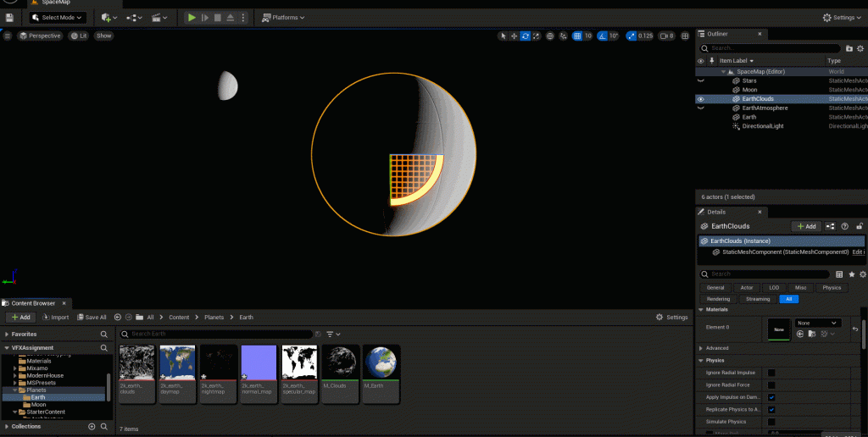The width and height of the screenshot is (868, 437).
Task: Click the Eject button in play controls
Action: [x=231, y=17]
